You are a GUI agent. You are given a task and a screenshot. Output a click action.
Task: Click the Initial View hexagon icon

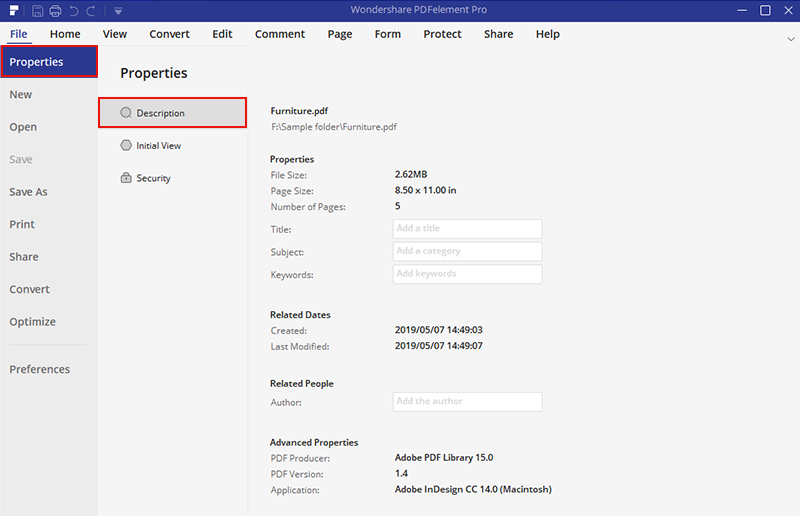[x=126, y=145]
